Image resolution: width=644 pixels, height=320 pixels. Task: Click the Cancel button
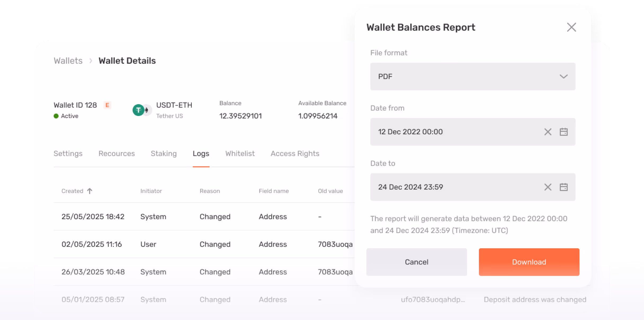pos(416,262)
